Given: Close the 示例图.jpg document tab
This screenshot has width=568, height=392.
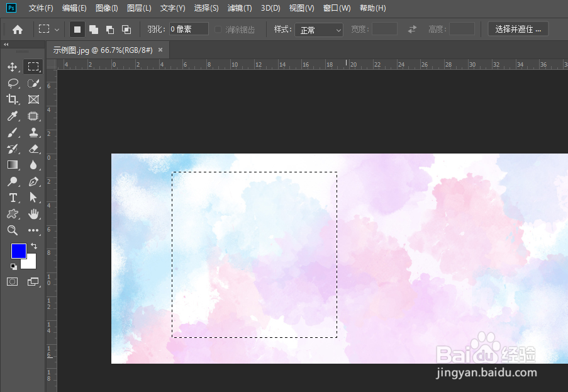Looking at the screenshot, I should click(x=160, y=50).
